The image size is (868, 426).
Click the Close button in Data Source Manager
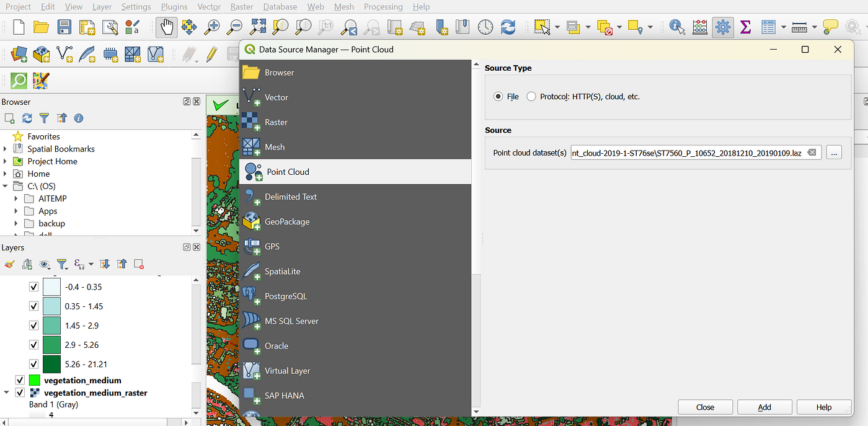(x=705, y=407)
